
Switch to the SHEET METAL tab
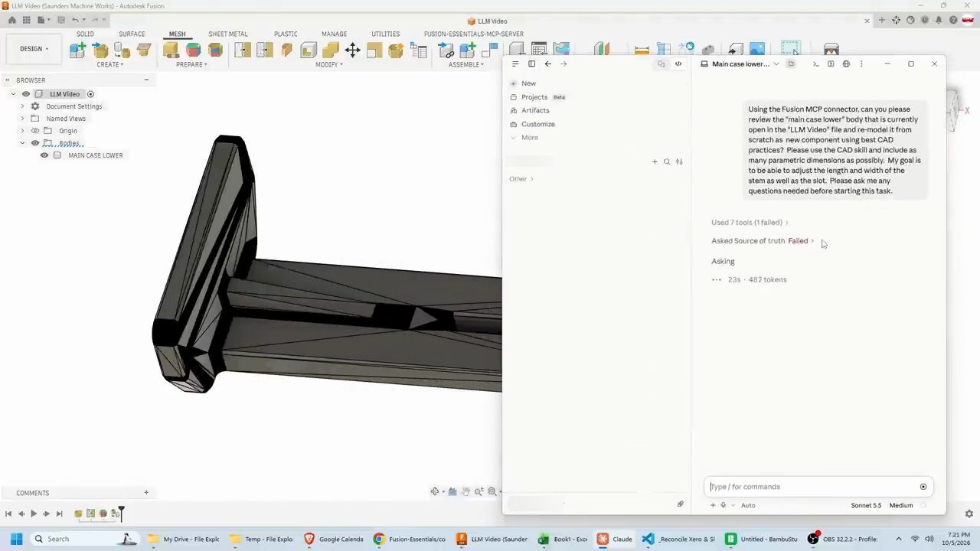coord(227,34)
